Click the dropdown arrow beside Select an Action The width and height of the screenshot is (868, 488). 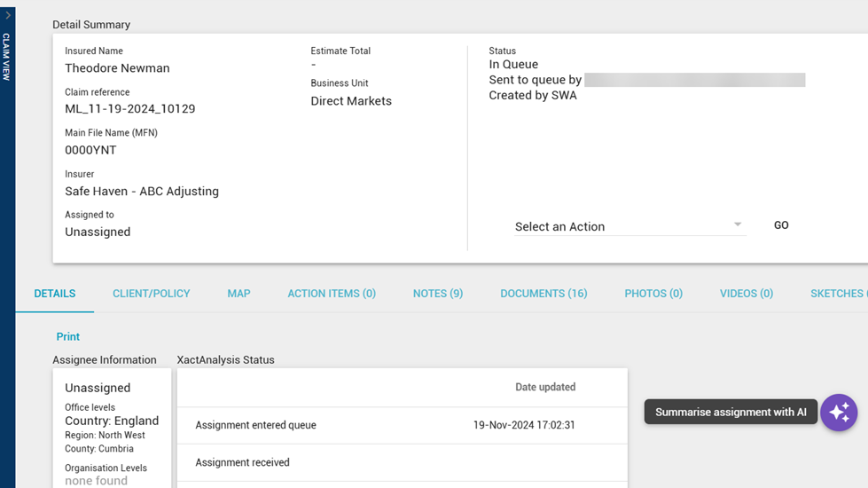point(738,224)
